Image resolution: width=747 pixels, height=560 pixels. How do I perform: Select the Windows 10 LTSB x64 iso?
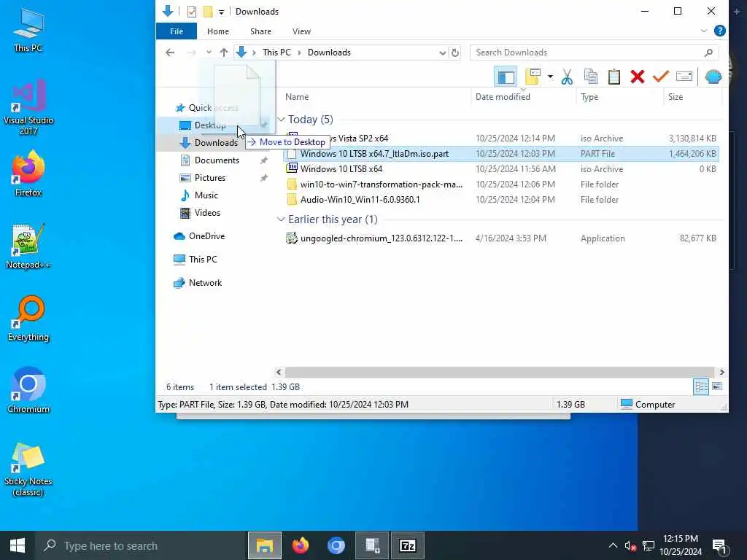point(500,169)
